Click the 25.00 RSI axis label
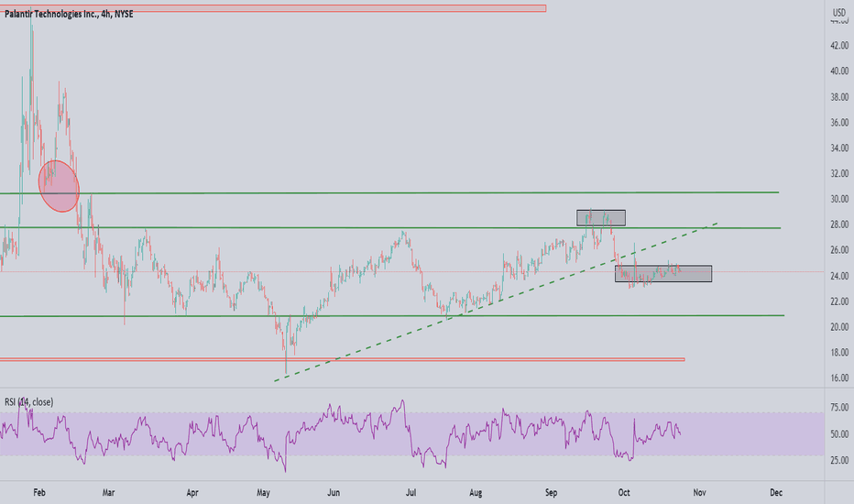Screen dimensions: 854x504 839,460
